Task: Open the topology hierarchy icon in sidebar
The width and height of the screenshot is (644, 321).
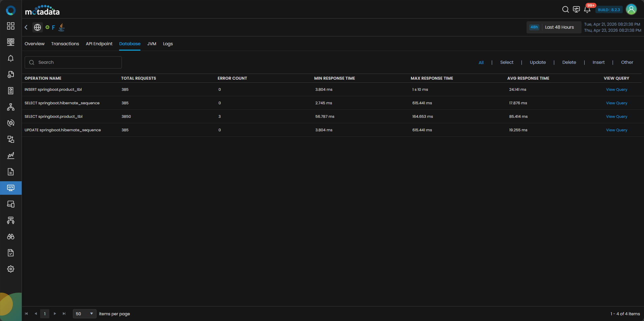Action: [11, 107]
